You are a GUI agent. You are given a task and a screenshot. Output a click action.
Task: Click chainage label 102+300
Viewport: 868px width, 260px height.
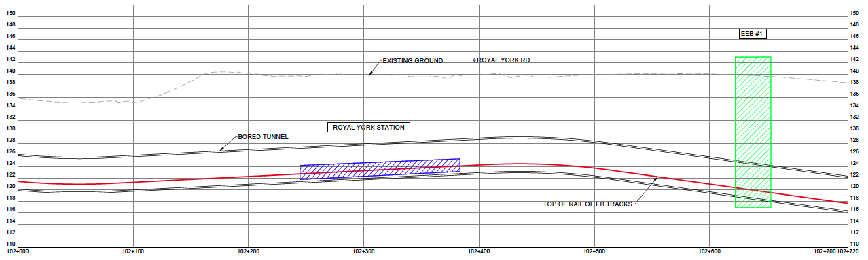coord(363,252)
